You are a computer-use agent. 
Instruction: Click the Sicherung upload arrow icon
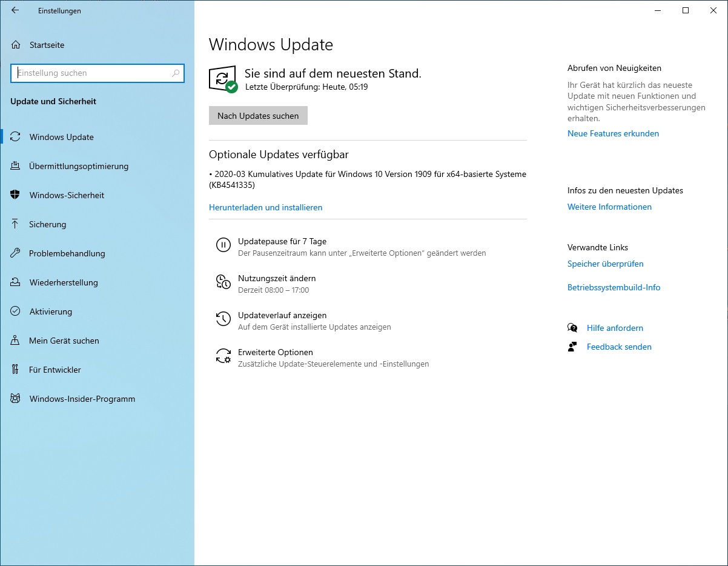pos(16,224)
